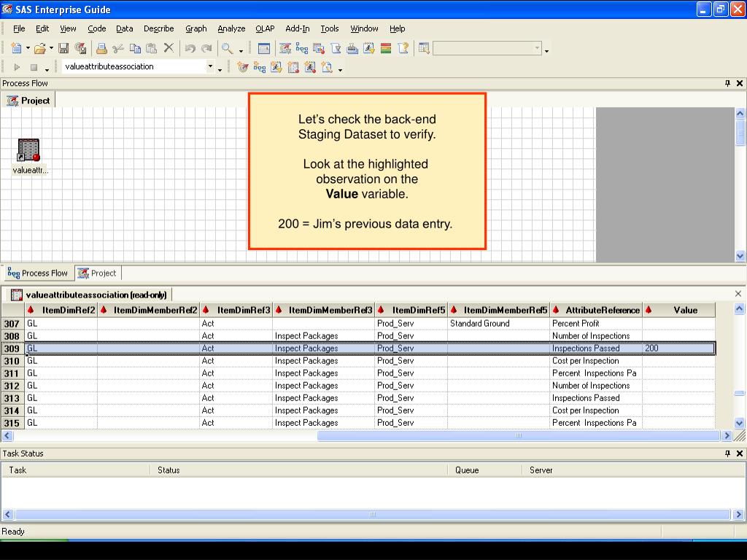747x560 pixels.
Task: Click the Delete X toolbar icon
Action: [169, 47]
